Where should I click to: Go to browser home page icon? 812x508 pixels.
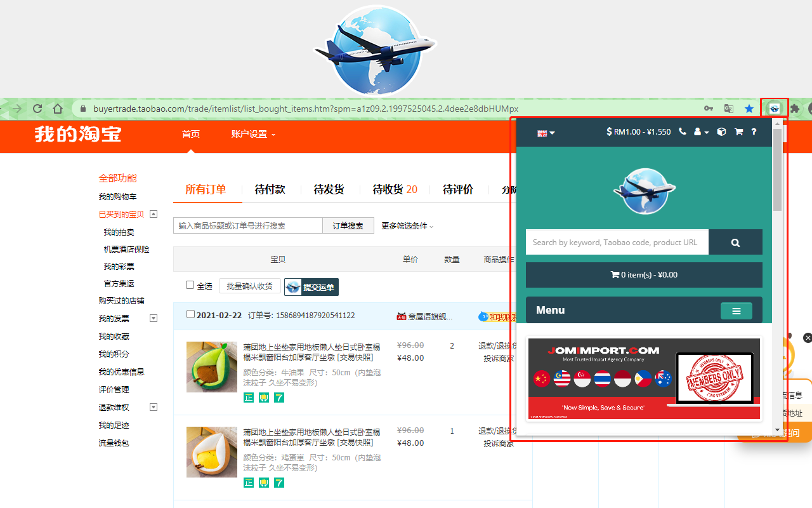58,109
